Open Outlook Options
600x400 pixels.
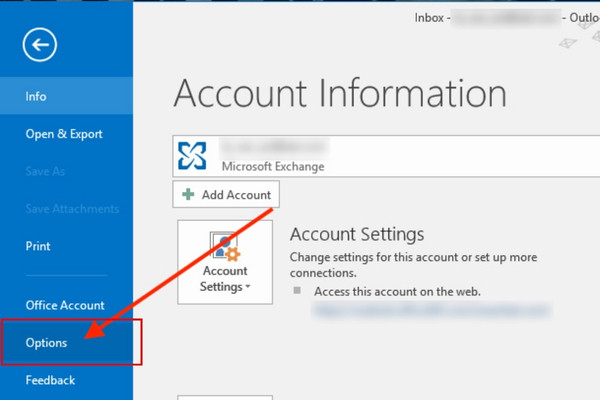67,342
